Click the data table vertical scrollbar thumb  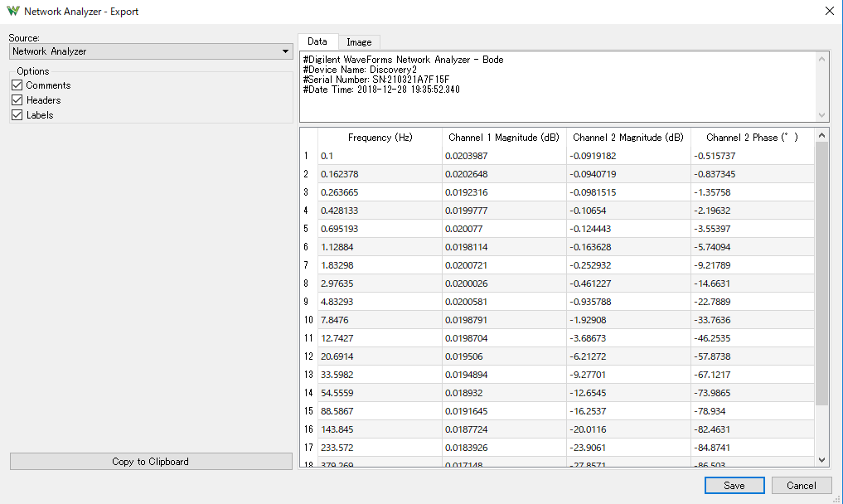coord(821,274)
